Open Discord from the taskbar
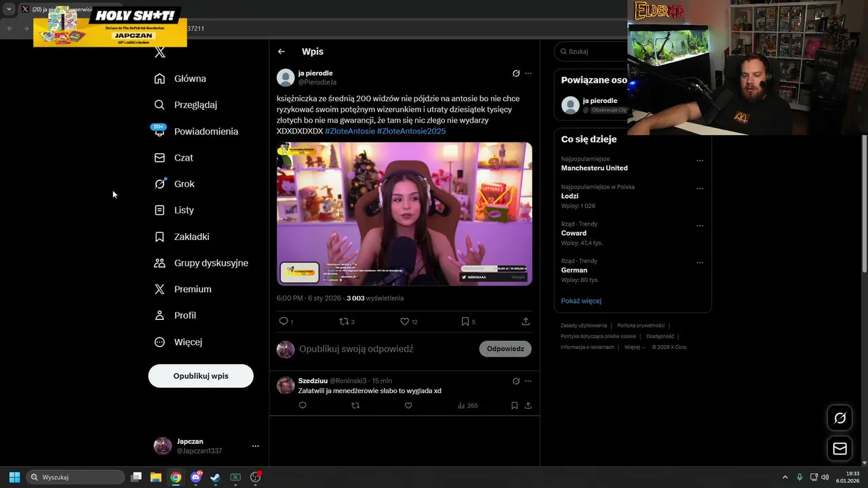868x488 pixels. (x=196, y=477)
